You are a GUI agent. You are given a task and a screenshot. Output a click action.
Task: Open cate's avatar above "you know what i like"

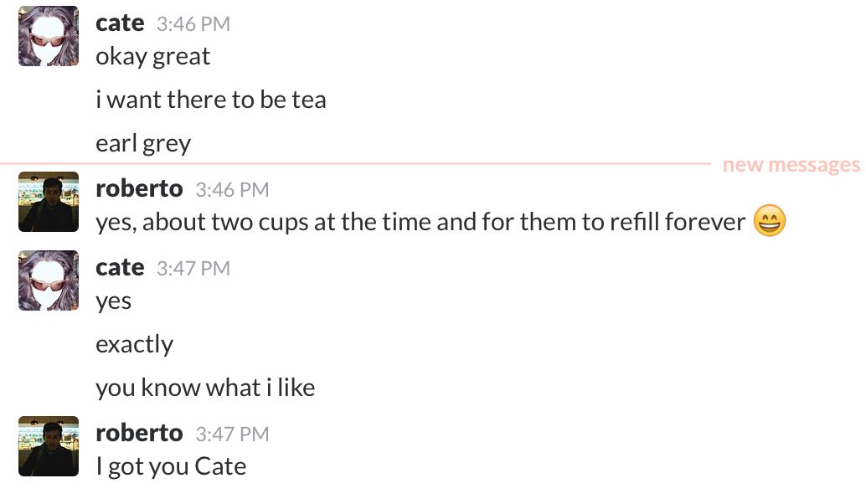pos(49,280)
